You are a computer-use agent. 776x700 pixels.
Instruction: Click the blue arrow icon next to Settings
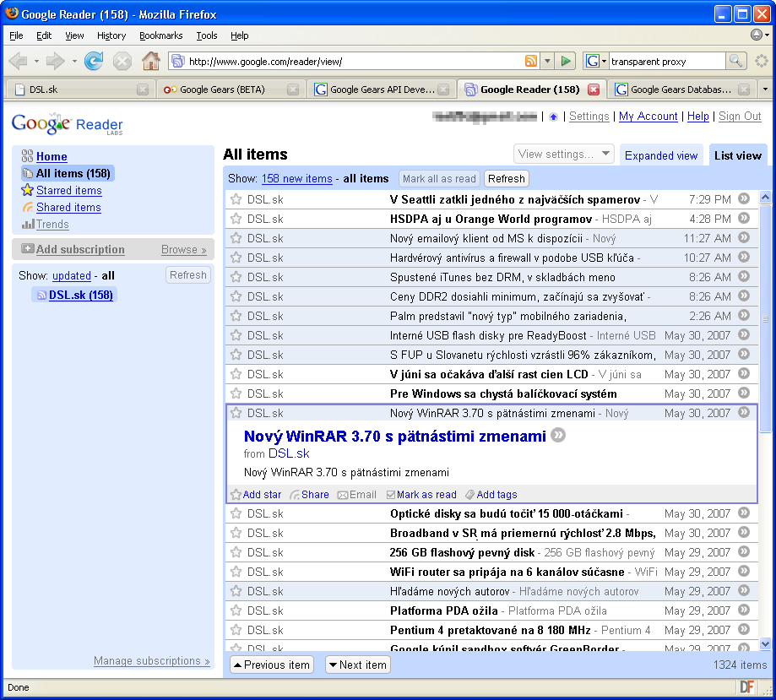click(553, 117)
